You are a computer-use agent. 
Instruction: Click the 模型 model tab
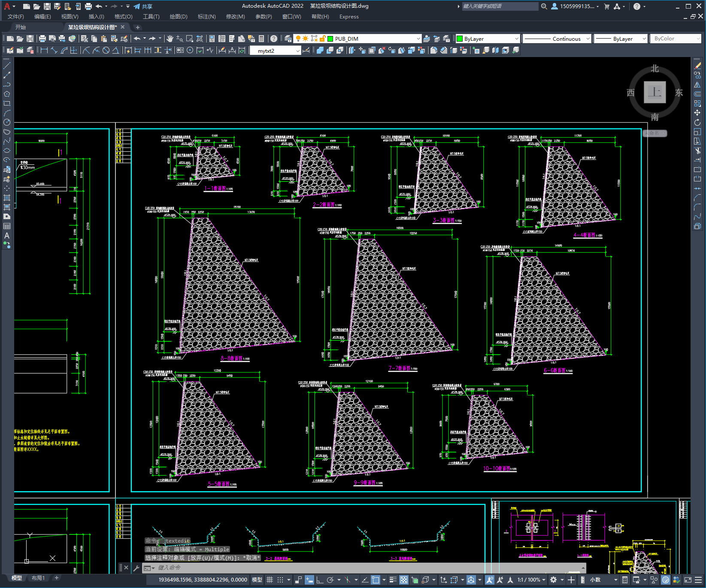click(17, 578)
